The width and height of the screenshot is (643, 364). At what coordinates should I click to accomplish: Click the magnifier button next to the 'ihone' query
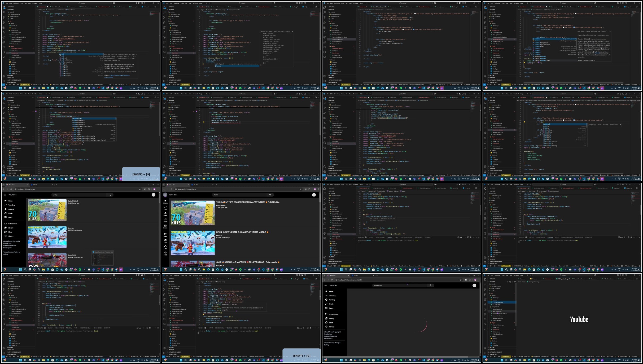270,195
